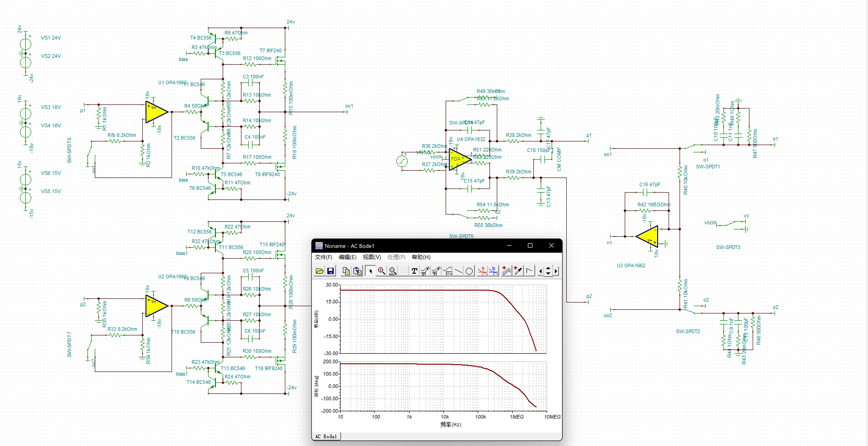Open the 视图(V) menu

[x=371, y=257]
